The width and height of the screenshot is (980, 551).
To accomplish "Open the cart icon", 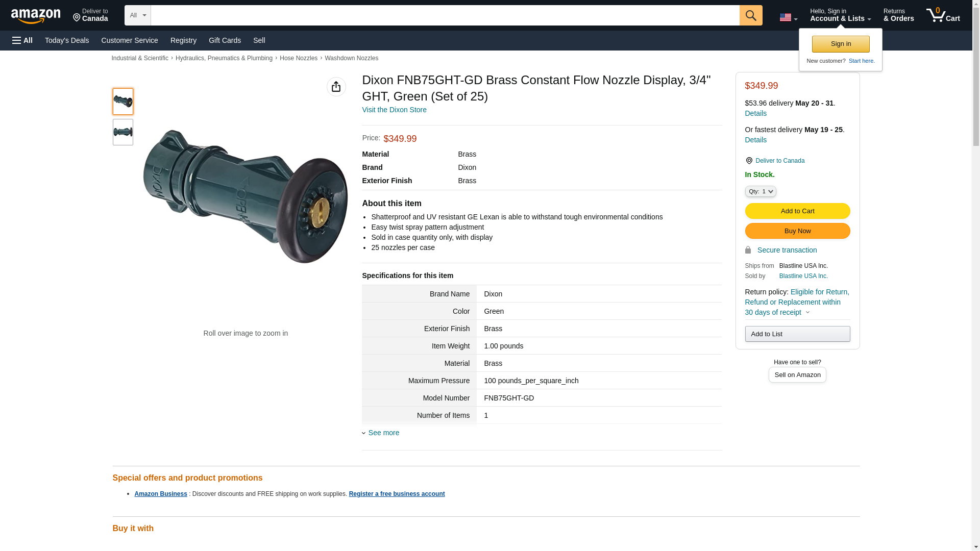I will click(943, 15).
